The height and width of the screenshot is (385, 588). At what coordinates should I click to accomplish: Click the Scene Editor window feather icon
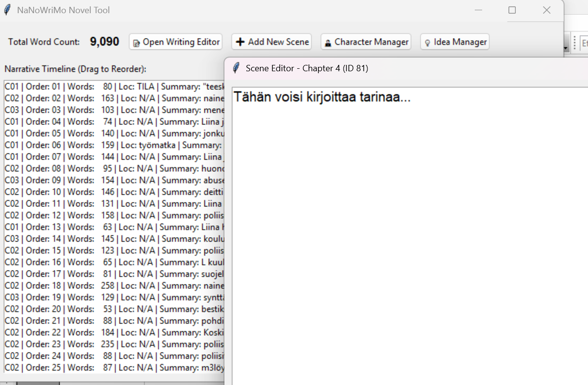click(236, 68)
